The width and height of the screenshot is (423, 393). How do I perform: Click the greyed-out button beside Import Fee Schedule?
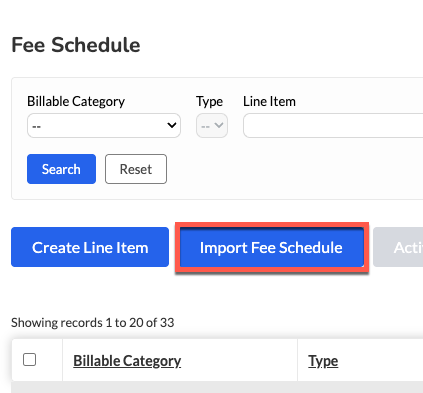398,247
